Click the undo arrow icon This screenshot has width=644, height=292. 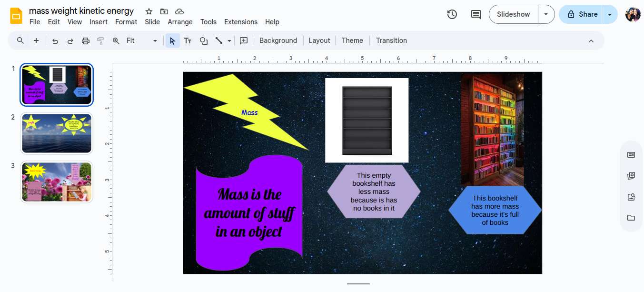pyautogui.click(x=55, y=41)
